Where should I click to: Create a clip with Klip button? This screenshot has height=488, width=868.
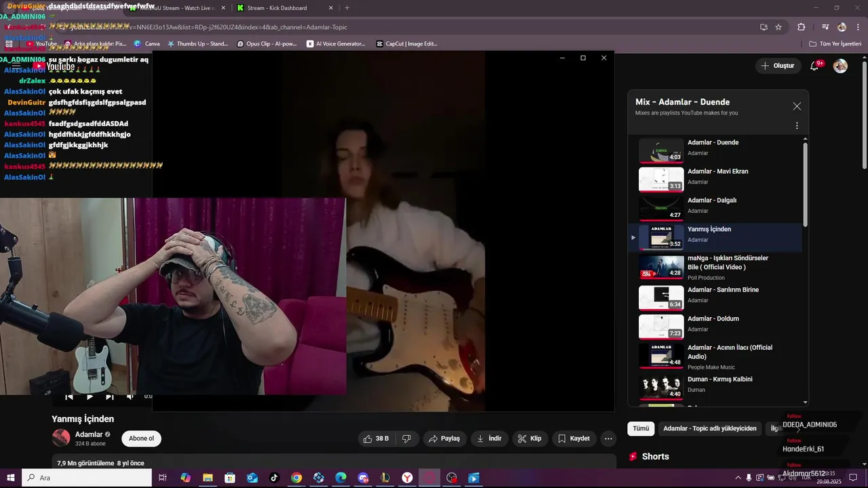(530, 439)
